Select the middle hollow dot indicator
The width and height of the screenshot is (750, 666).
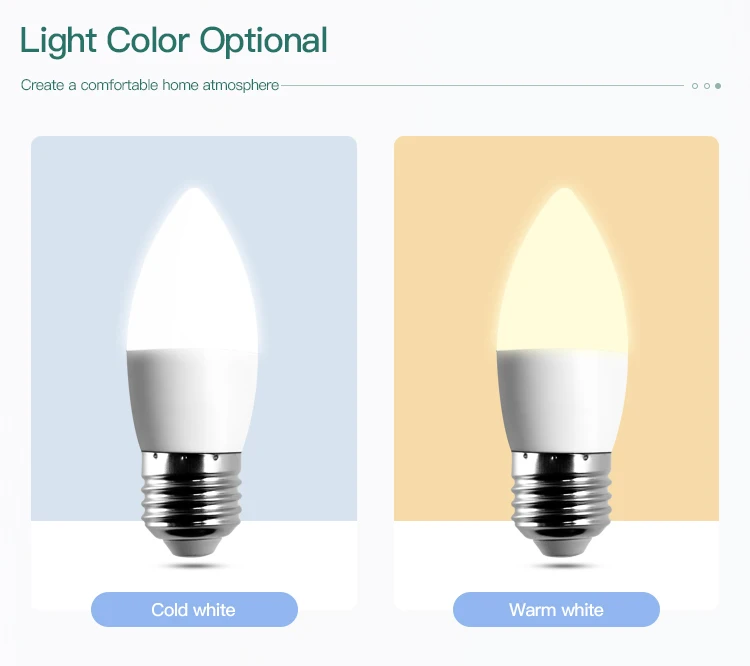(706, 86)
